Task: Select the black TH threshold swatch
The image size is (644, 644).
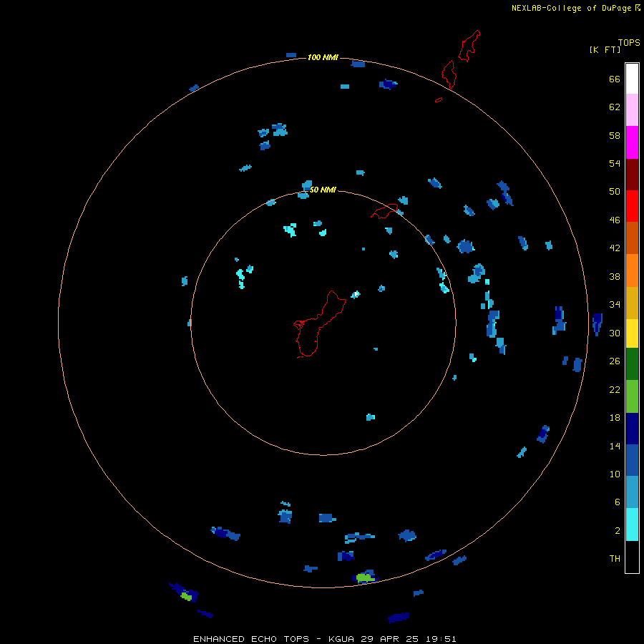Action: click(x=632, y=557)
